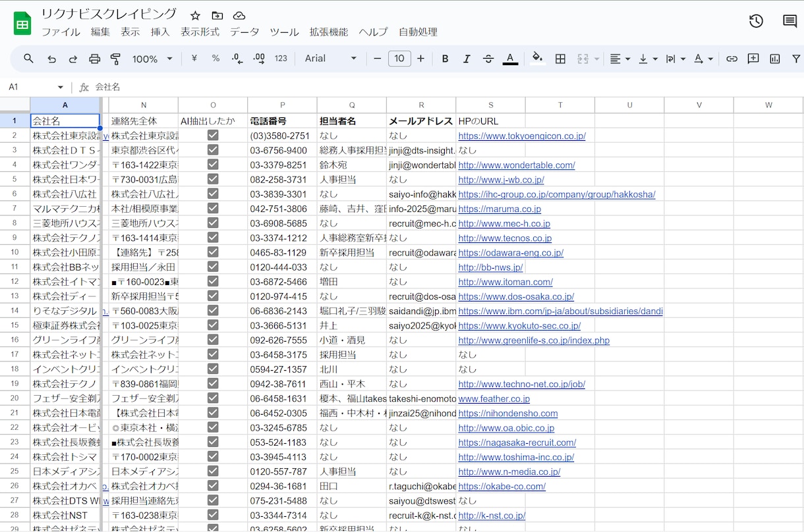The image size is (804, 532).
Task: Open the comments panel icon
Action: point(790,21)
